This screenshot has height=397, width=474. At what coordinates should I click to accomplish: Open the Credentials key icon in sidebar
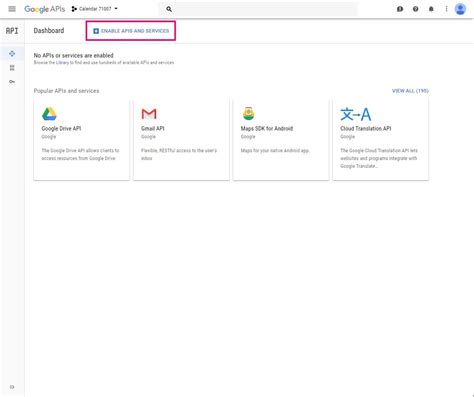(x=12, y=82)
